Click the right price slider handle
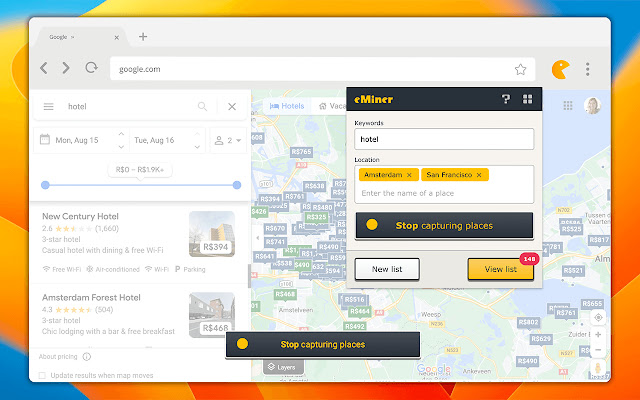The width and height of the screenshot is (640, 400). pyautogui.click(x=237, y=185)
